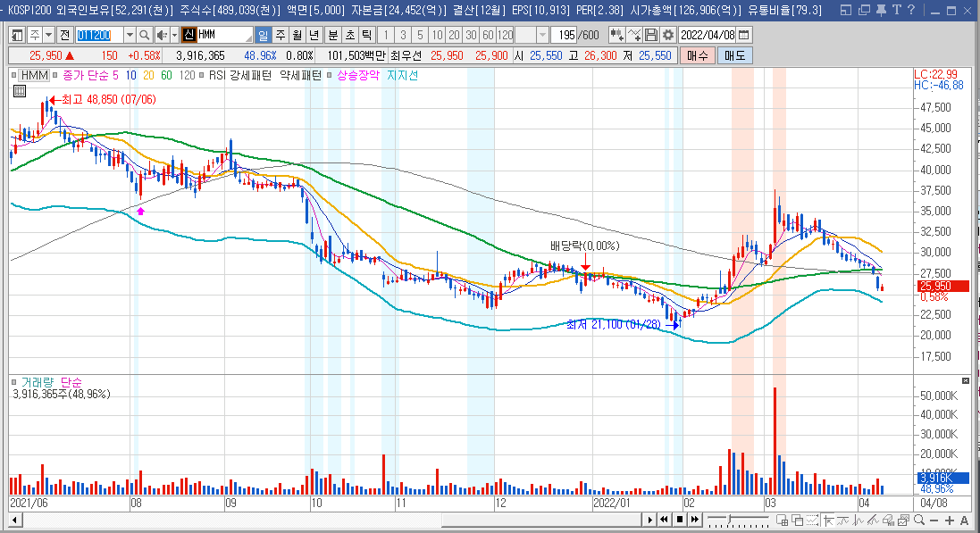Select the 1 interval button
This screenshot has width=980, height=533.
[x=386, y=35]
